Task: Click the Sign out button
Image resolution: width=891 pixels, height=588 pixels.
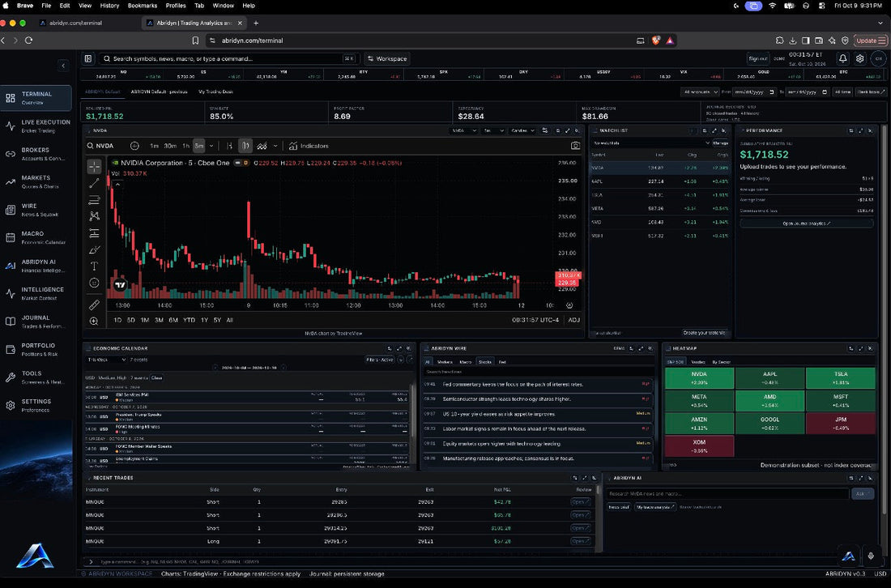Action: pos(758,58)
